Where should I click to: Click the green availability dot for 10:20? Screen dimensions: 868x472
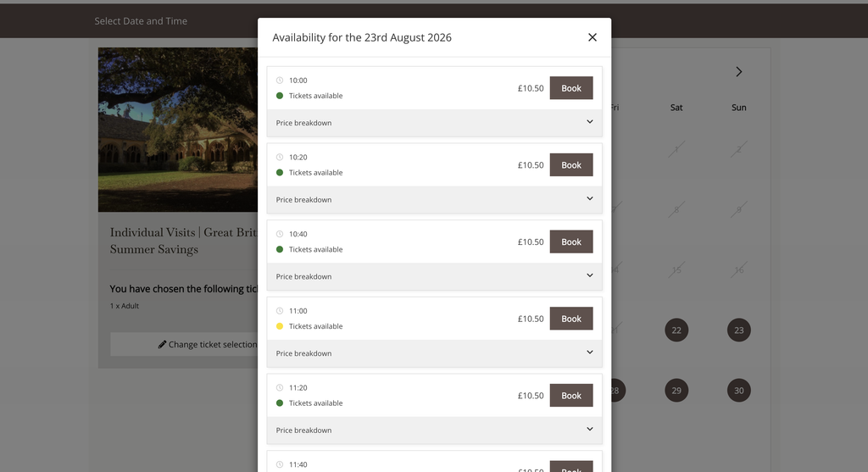280,173
